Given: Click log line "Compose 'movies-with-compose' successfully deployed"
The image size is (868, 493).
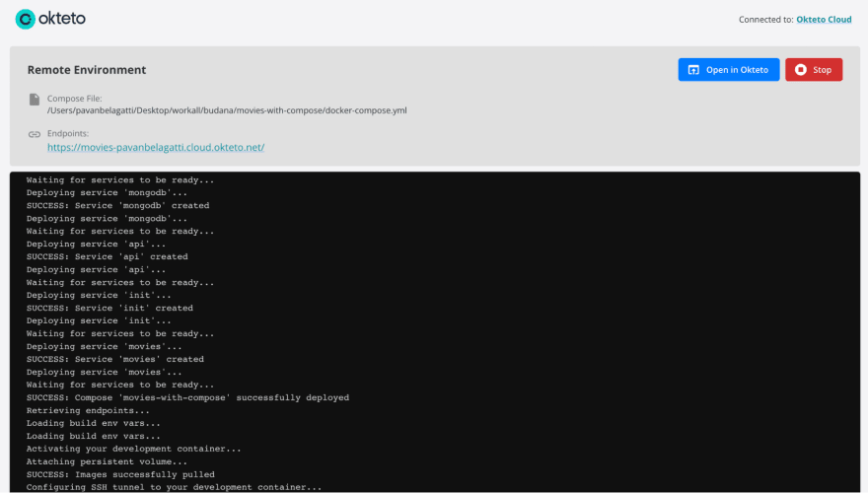Looking at the screenshot, I should (x=187, y=397).
